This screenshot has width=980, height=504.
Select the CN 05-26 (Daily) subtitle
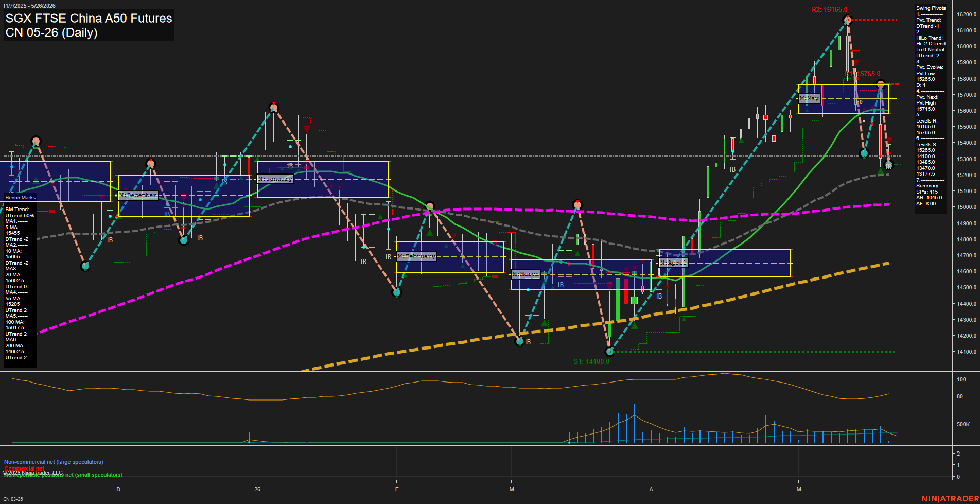tap(51, 32)
